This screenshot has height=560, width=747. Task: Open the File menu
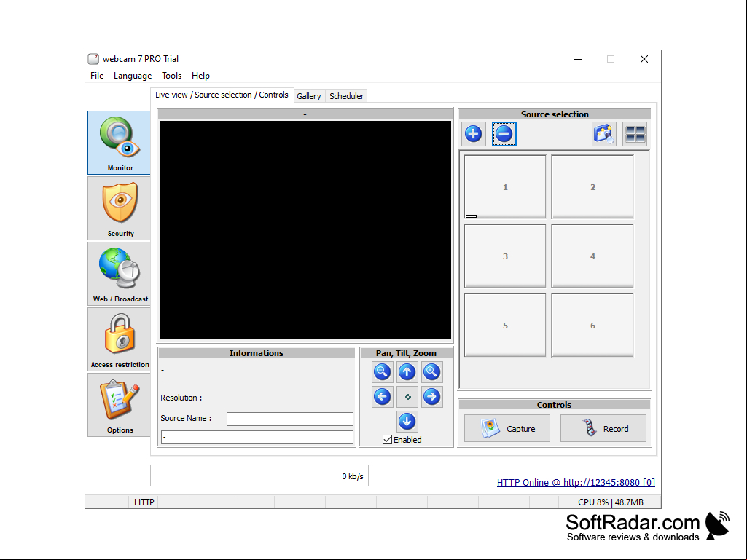point(97,76)
